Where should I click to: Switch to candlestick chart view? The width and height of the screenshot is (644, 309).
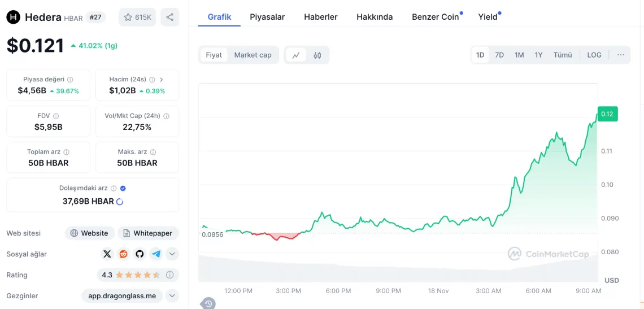pos(317,55)
